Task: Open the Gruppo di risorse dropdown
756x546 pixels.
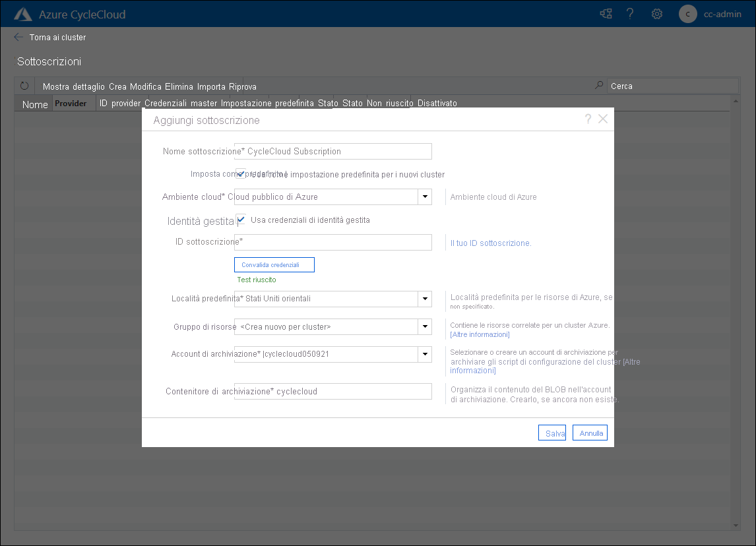Action: 425,326
